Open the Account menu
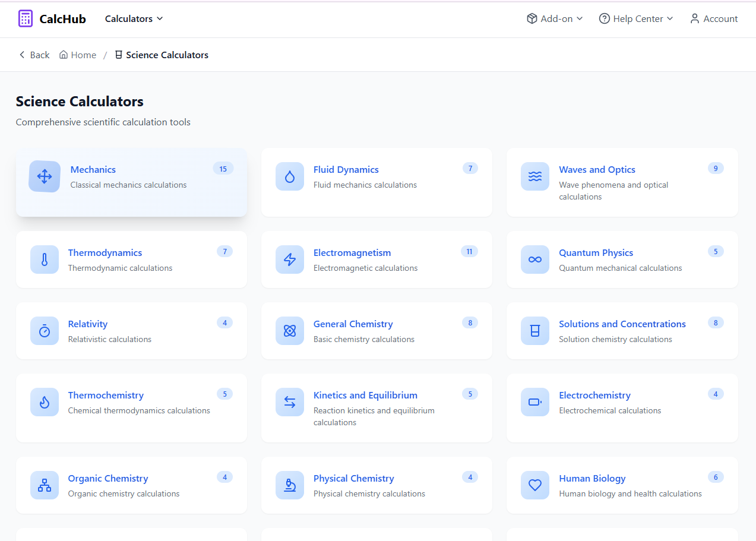Image resolution: width=756 pixels, height=541 pixels. (713, 18)
